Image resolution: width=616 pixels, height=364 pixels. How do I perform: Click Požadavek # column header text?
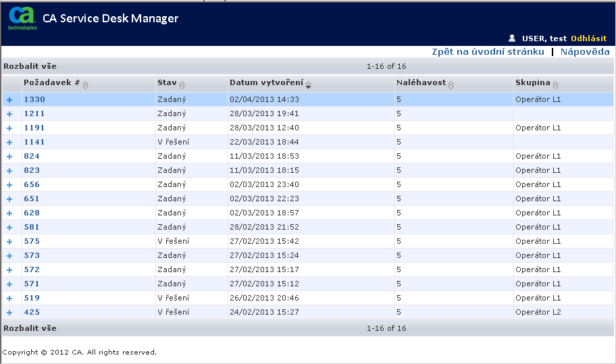point(52,82)
